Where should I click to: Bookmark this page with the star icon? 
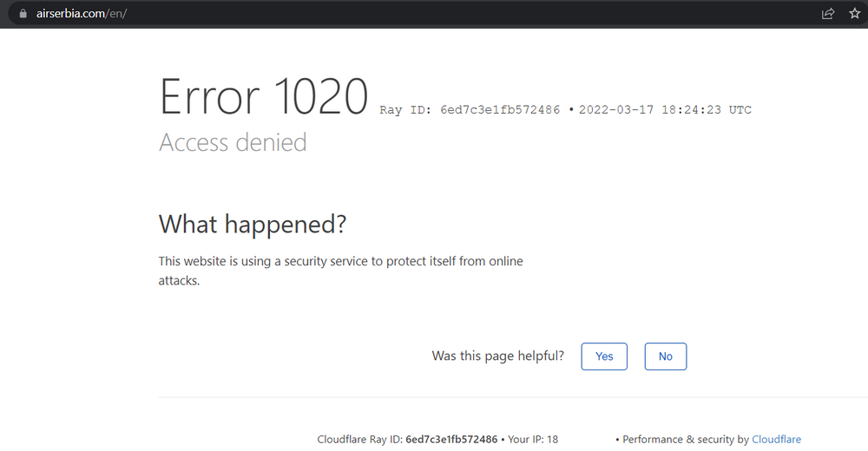click(854, 14)
